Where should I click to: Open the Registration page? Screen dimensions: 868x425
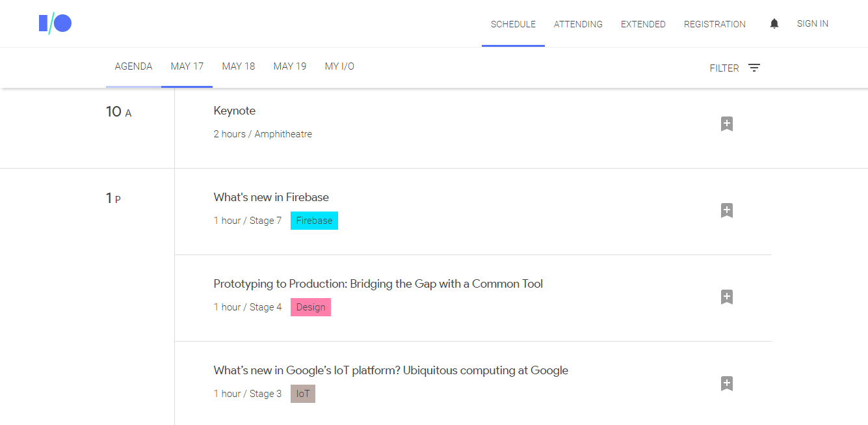(715, 24)
